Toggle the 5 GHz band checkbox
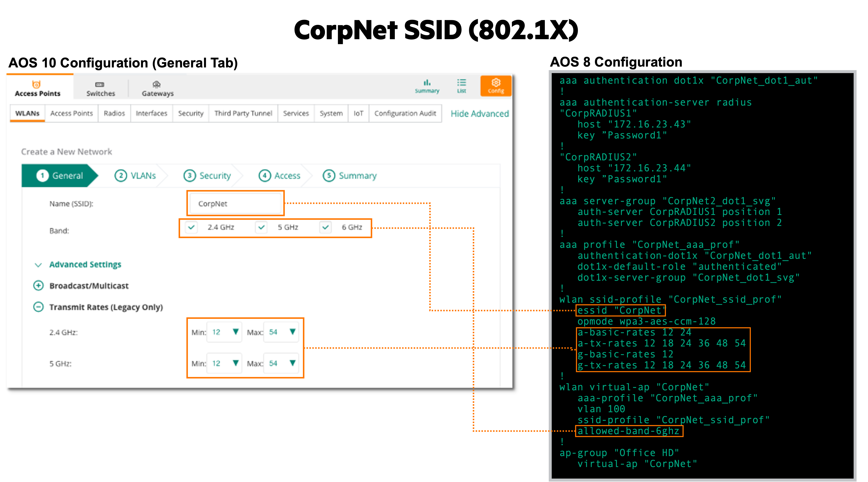 pos(261,227)
